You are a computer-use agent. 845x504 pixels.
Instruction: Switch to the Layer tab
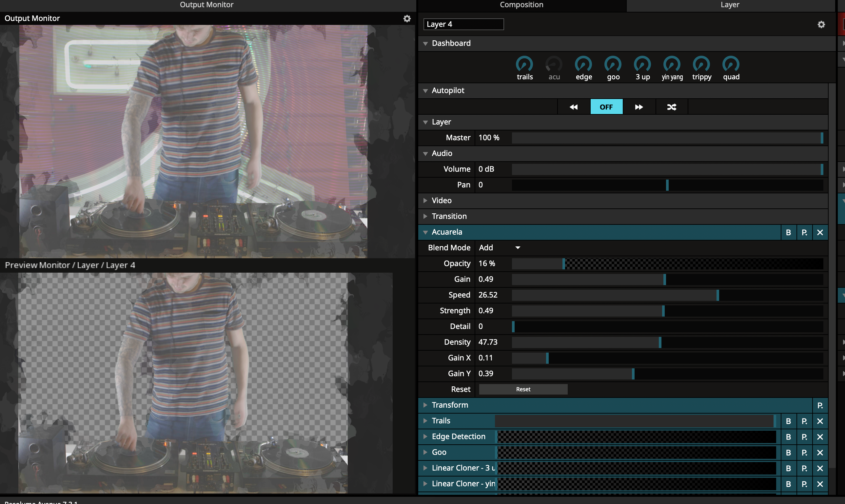(730, 5)
